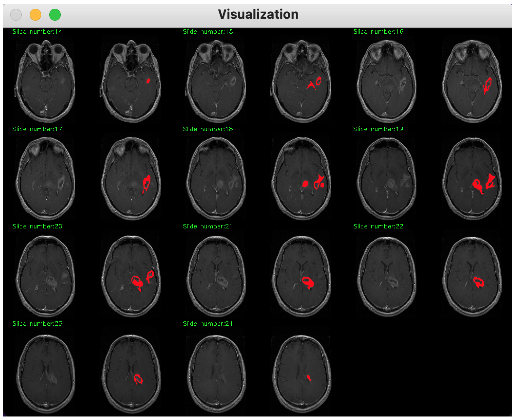The height and width of the screenshot is (420, 515).
Task: Click the original scan of slide 18
Action: (x=216, y=179)
